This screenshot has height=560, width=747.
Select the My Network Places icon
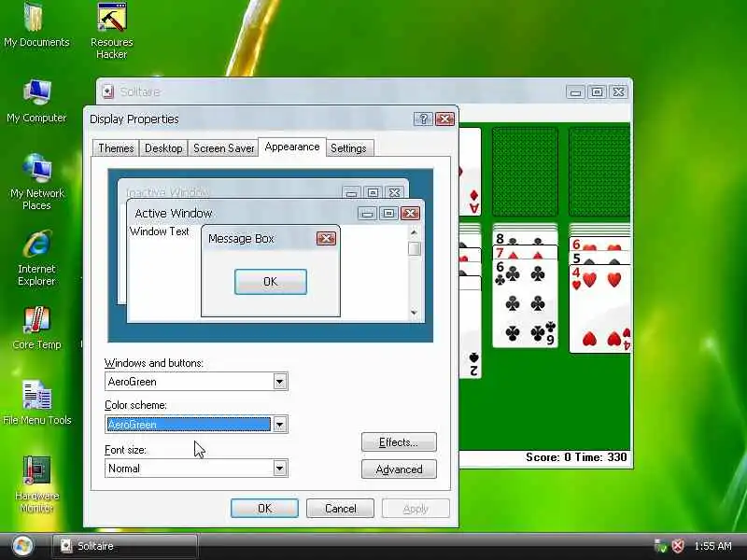(x=36, y=182)
